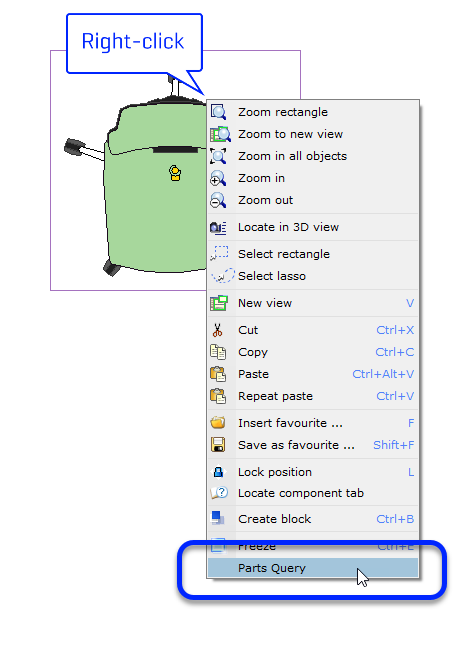Activate Select lasso mode
The width and height of the screenshot is (475, 648).
[313, 276]
